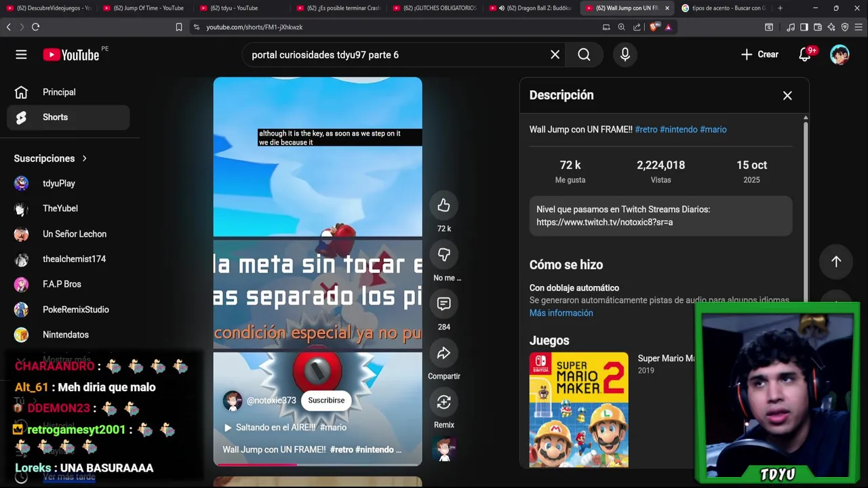Click the magnifier search button
The image size is (868, 488).
[x=584, y=55]
